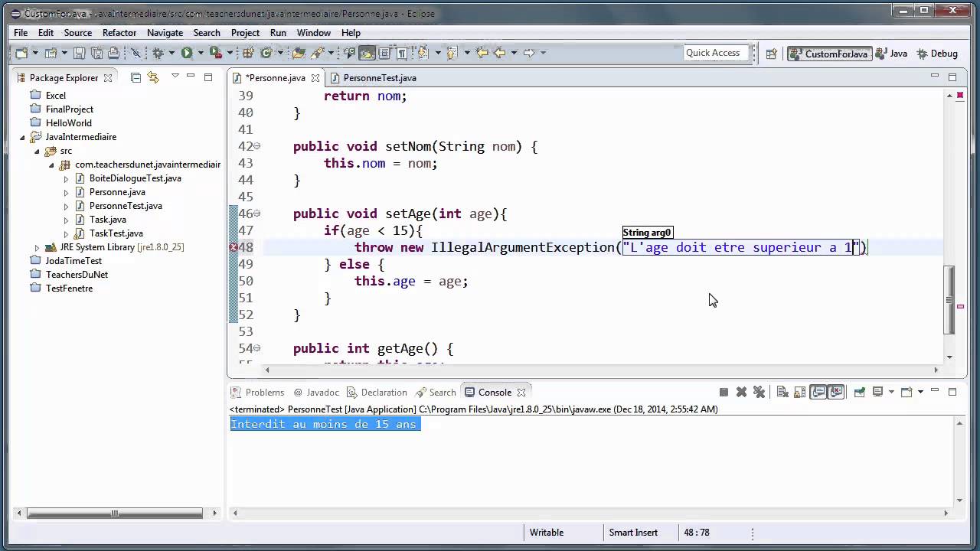Click the Save icon in toolbar
This screenshot has width=980, height=551.
coord(79,53)
